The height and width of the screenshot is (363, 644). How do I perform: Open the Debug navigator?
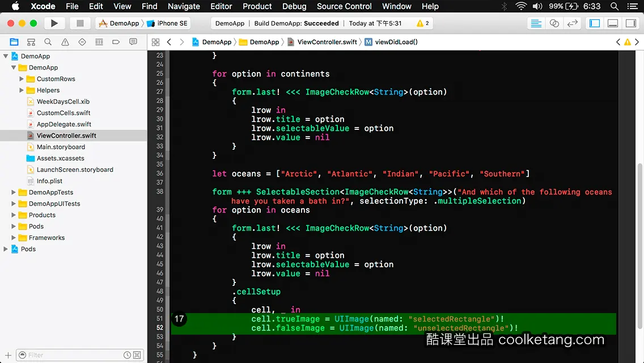(99, 42)
